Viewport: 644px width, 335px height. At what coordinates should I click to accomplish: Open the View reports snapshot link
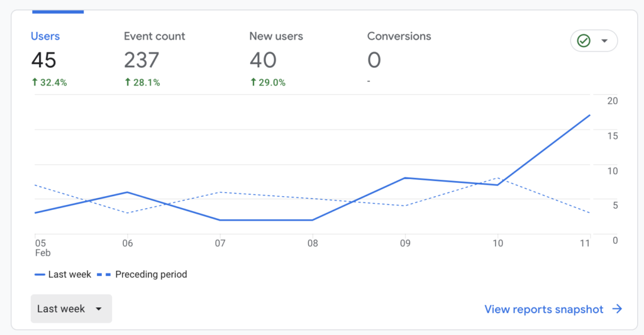(543, 309)
